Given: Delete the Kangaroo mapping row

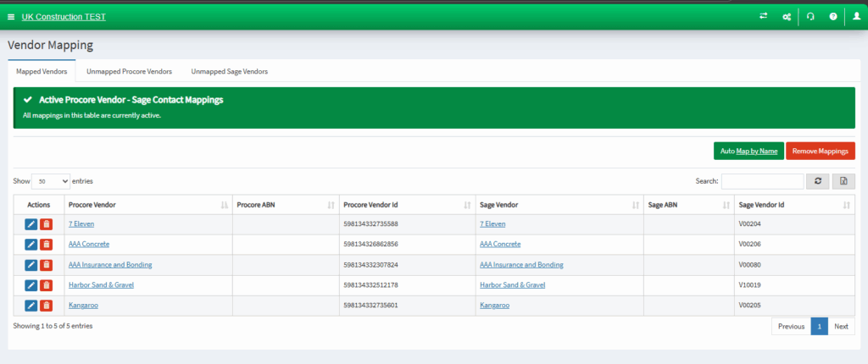Looking at the screenshot, I should click(47, 306).
